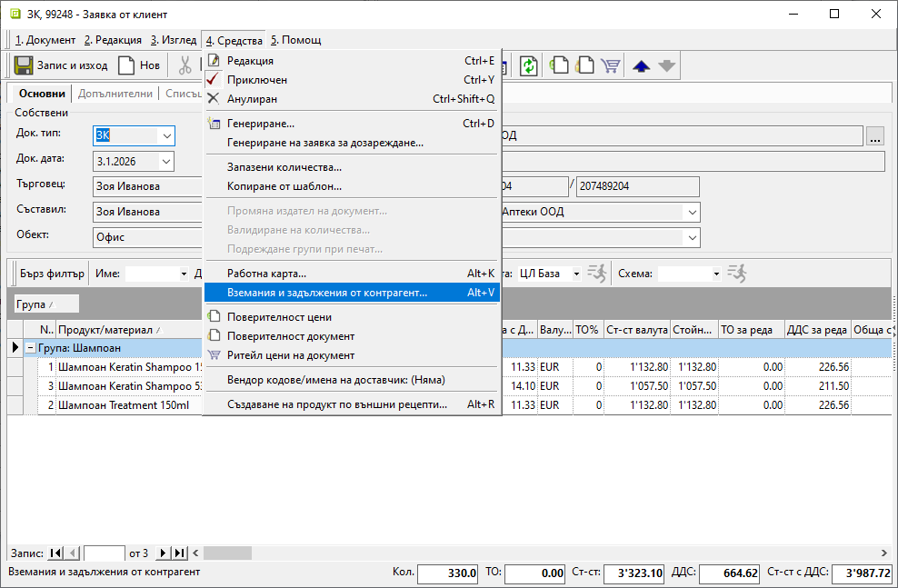Screen dimensions: 898x588
Task: Click the scissors cut icon
Action: (x=185, y=65)
